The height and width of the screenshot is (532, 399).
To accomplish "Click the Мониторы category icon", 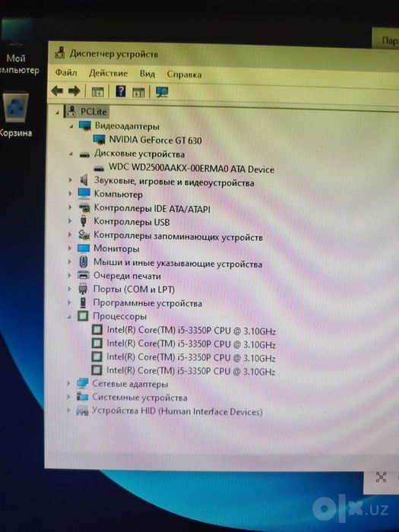I will click(x=84, y=249).
